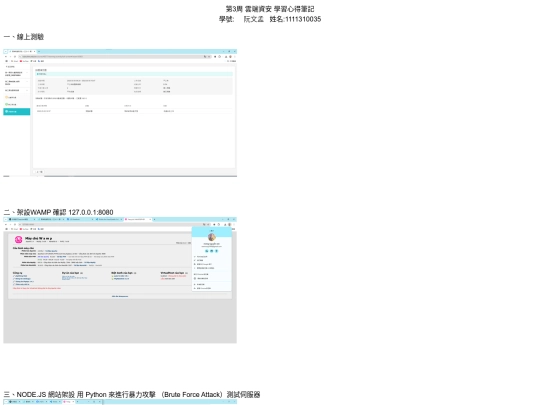Click the address bar in the quiz screenshot browser
This screenshot has width=540, height=405.
click(x=114, y=56)
